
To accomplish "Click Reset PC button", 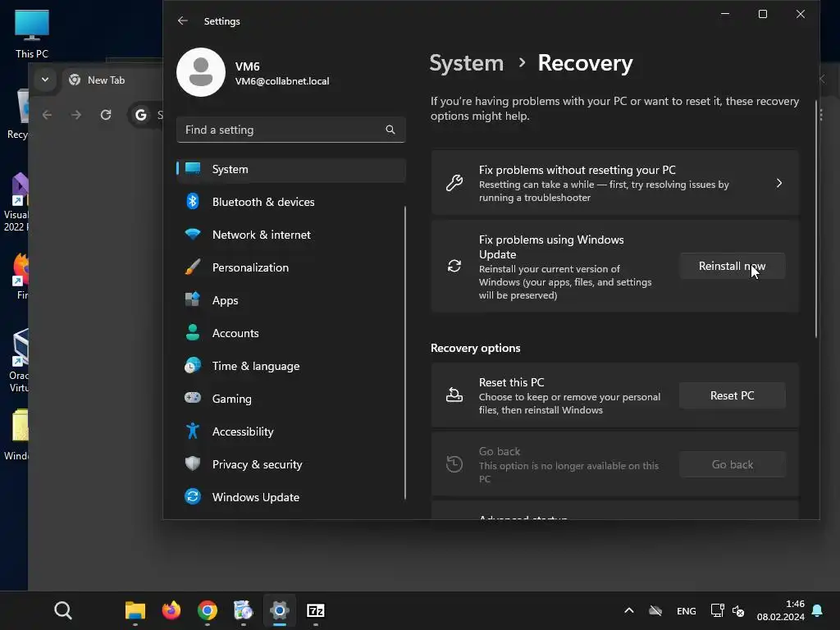I will pyautogui.click(x=733, y=396).
